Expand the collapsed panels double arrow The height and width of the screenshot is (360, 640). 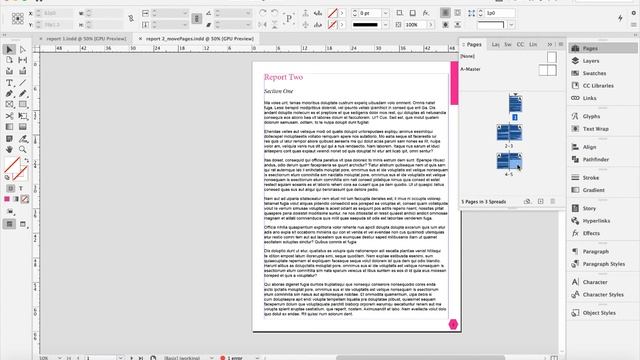tap(550, 44)
